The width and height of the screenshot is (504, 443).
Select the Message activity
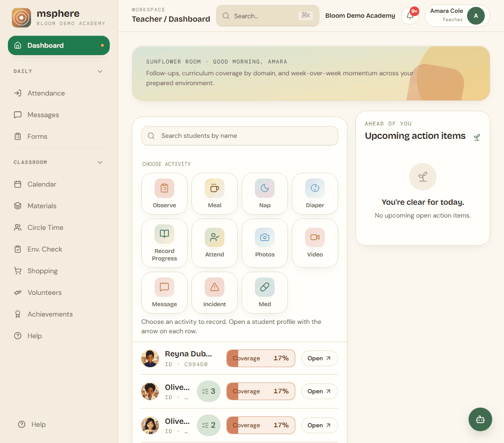(x=164, y=292)
